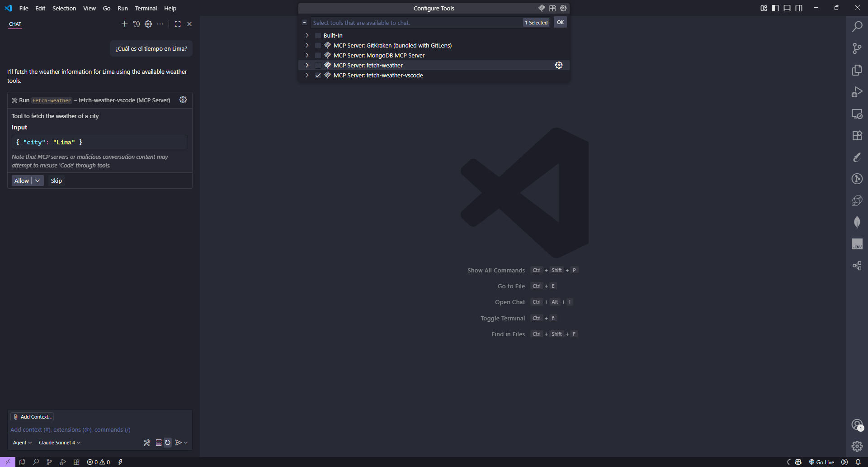The image size is (868, 467).
Task: Open Customize Layout icon in title bar
Action: pyautogui.click(x=764, y=8)
